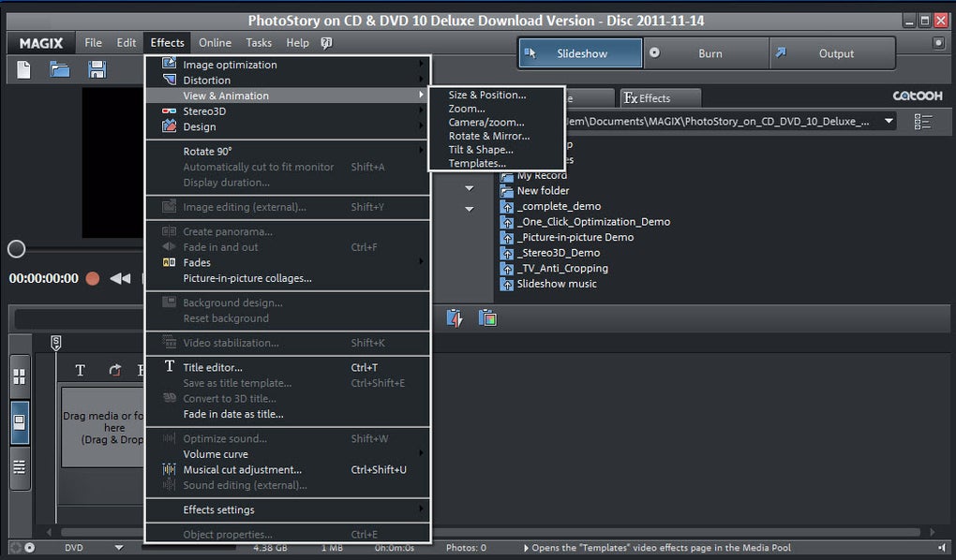Open the Edit menu

point(127,43)
